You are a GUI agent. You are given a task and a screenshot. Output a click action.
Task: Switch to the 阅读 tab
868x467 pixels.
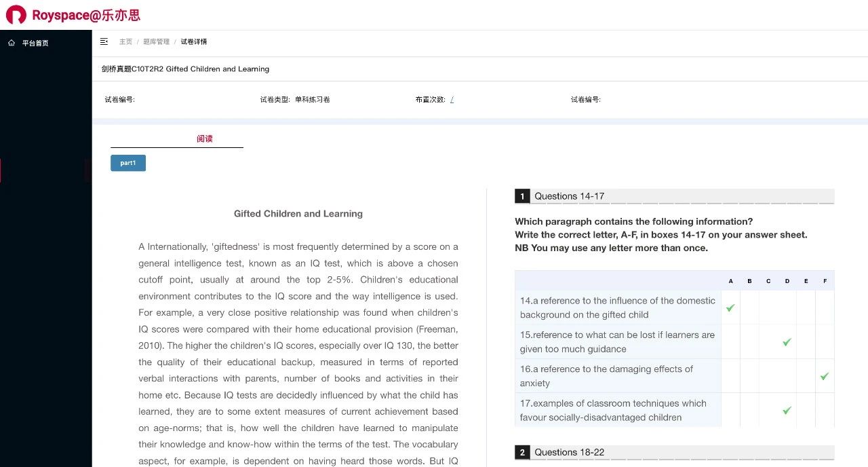[205, 138]
